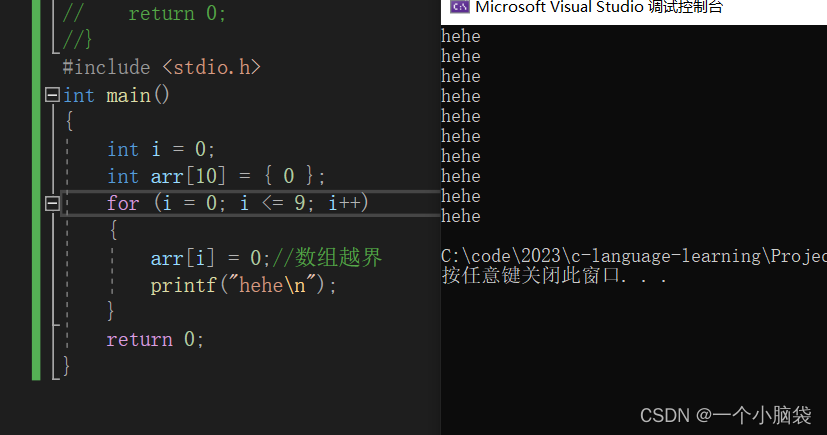Click the Microsoft Visual Studio console title

(x=599, y=7)
